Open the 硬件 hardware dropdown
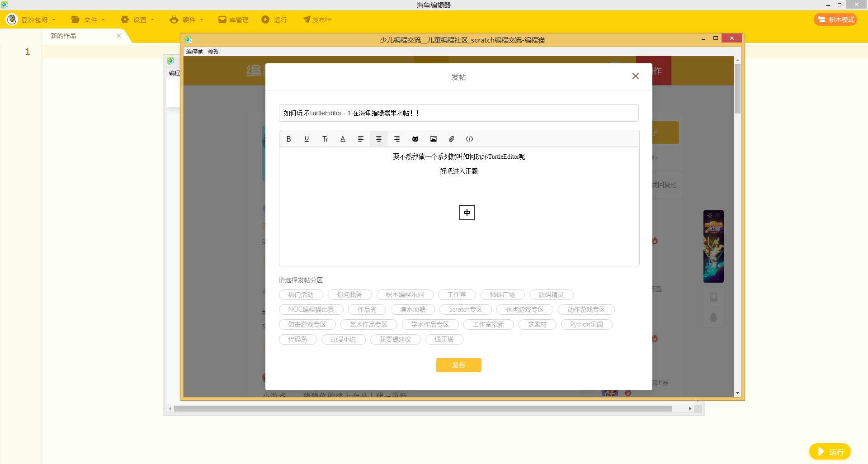This screenshot has width=868, height=464. pyautogui.click(x=187, y=20)
